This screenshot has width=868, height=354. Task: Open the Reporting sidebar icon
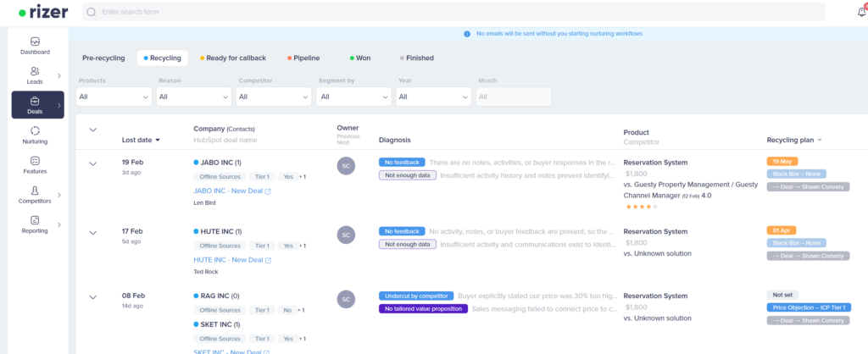(35, 220)
